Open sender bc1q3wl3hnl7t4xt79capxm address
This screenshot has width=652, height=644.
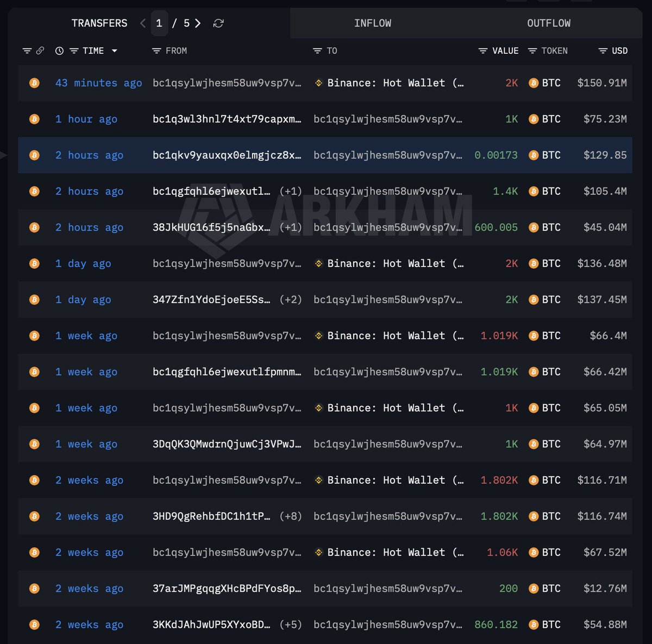point(227,119)
